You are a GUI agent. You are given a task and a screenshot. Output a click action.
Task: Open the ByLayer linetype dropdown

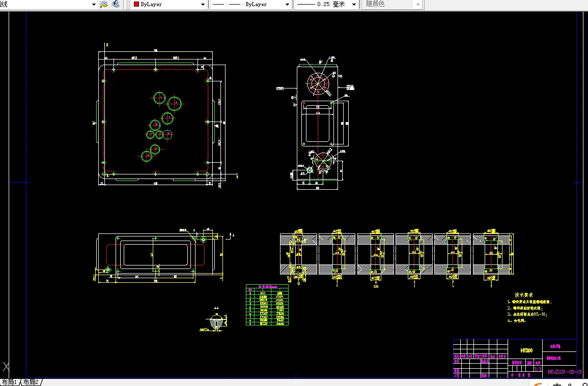pos(250,5)
